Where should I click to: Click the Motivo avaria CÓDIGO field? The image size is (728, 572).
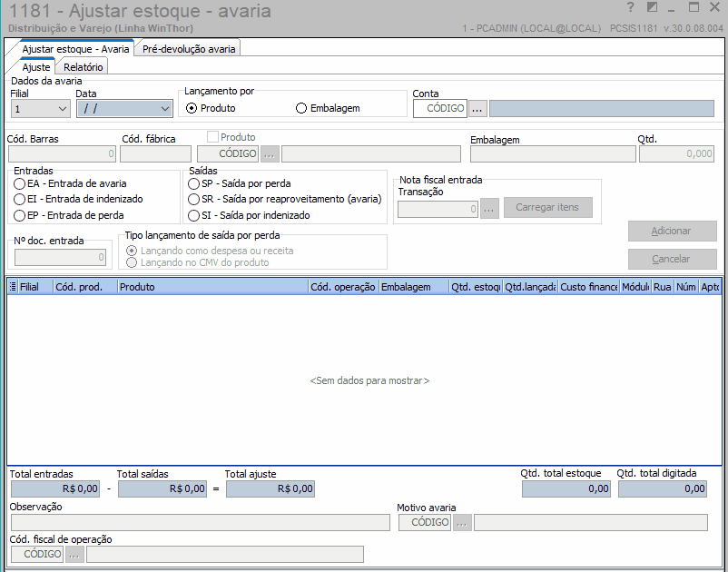[425, 523]
